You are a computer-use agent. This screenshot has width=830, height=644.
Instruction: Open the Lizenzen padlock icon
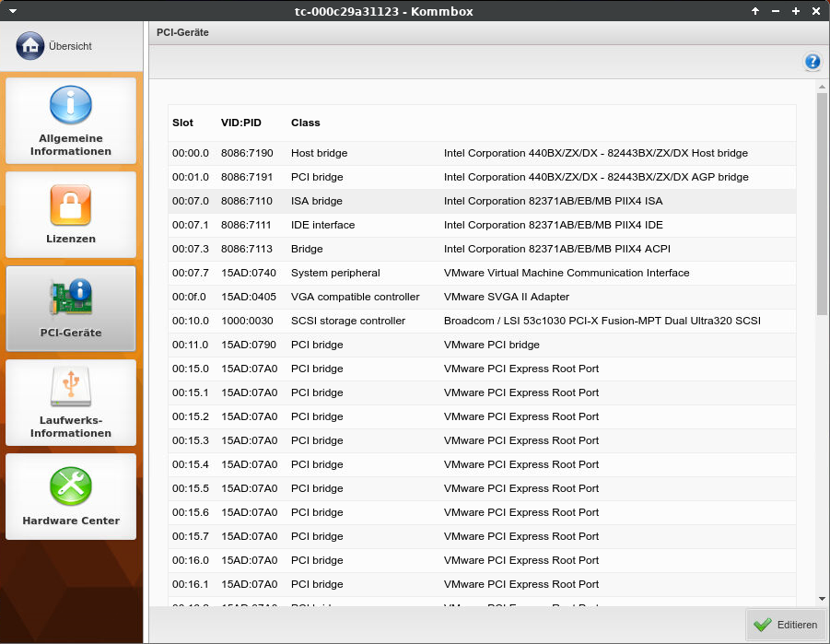[71, 205]
